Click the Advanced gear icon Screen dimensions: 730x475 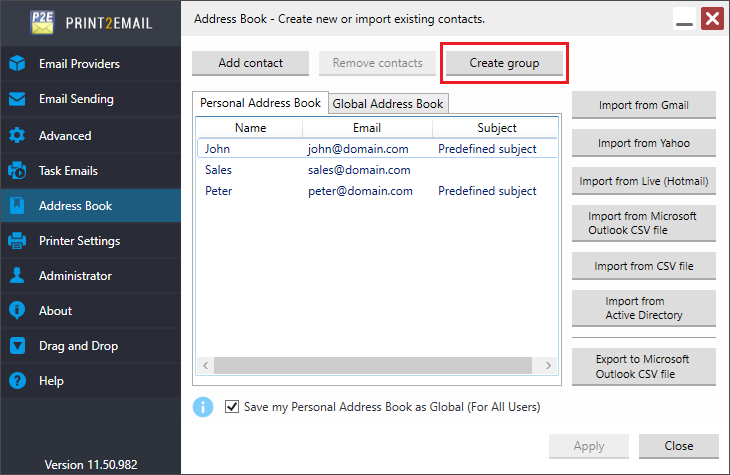tap(17, 135)
